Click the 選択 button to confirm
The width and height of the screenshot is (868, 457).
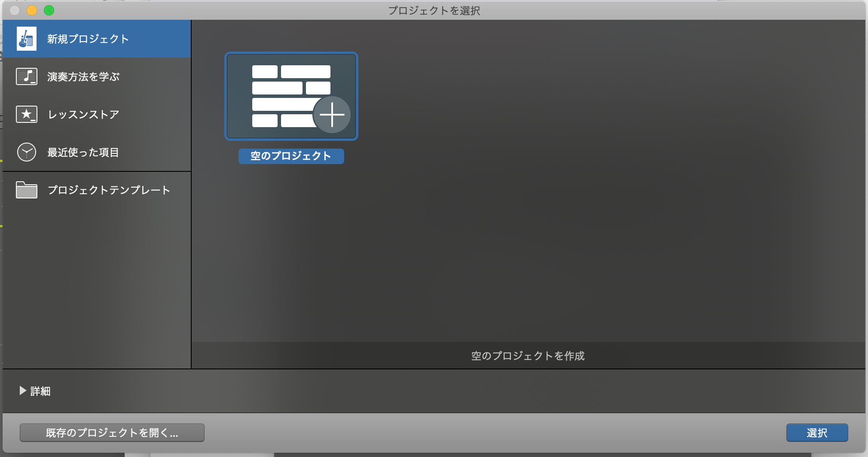pyautogui.click(x=816, y=433)
